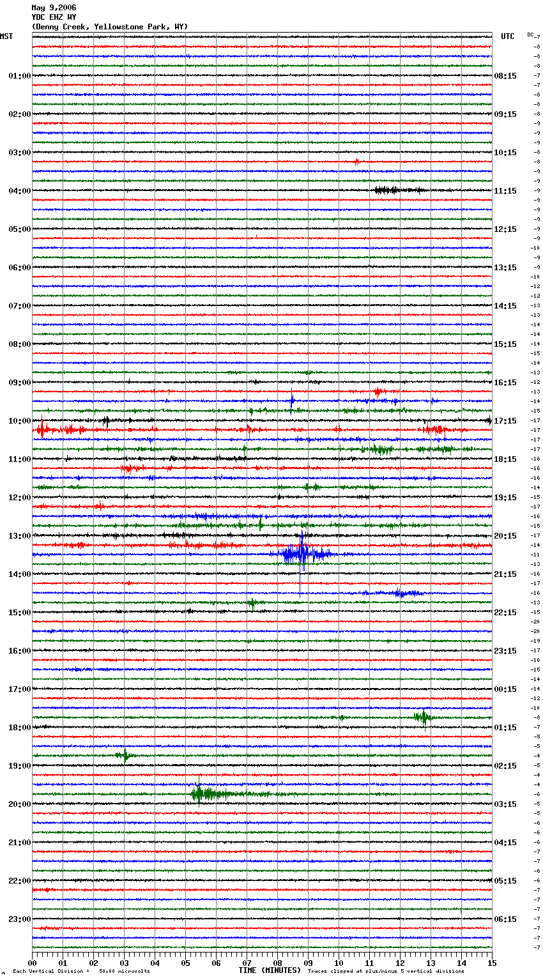543x980 pixels.
Task: Click the "11:15" UTC time label
Action: [505, 191]
